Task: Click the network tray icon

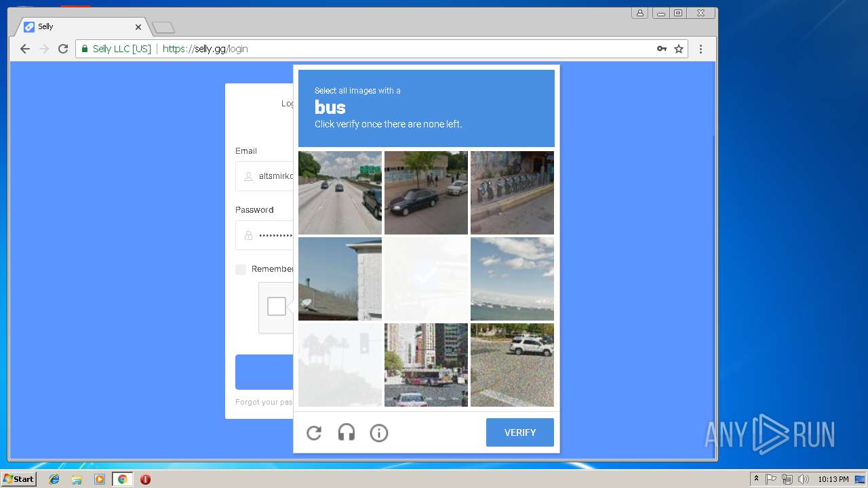Action: pos(787,479)
